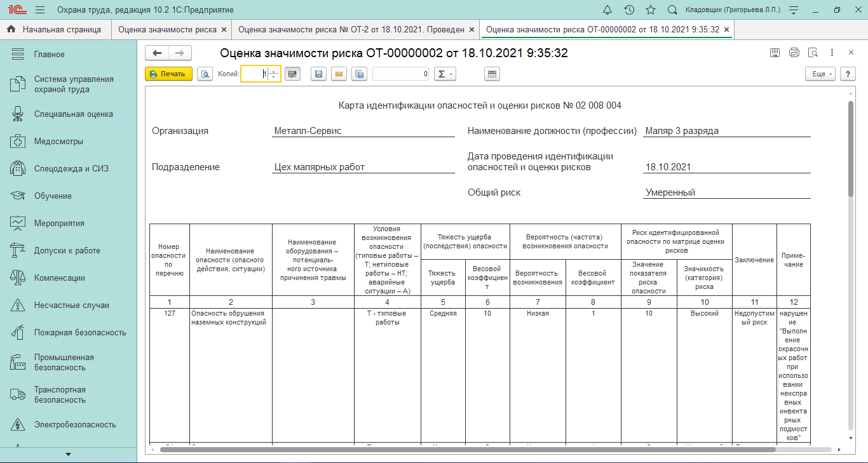The width and height of the screenshot is (868, 463).
Task: Close the Оценка значимости риска list tab
Action: pyautogui.click(x=224, y=29)
